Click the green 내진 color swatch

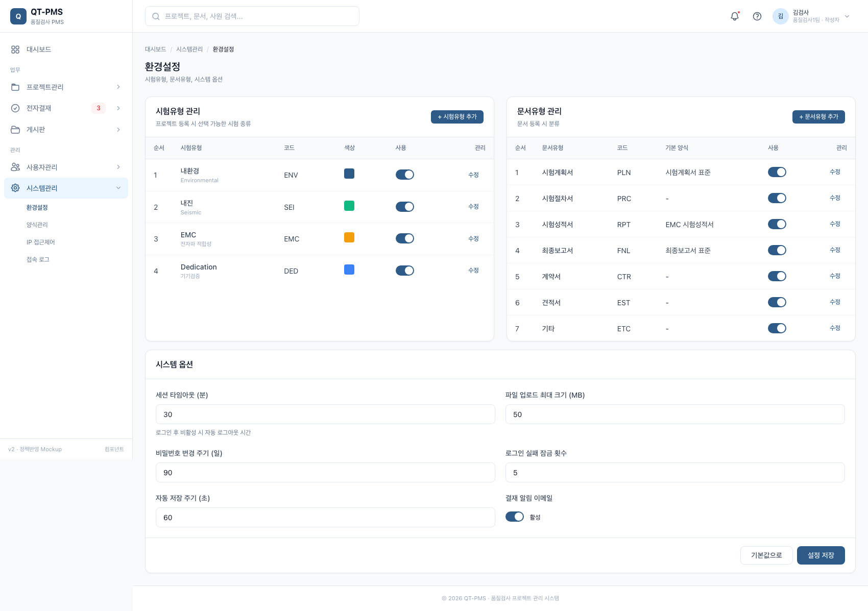(349, 206)
